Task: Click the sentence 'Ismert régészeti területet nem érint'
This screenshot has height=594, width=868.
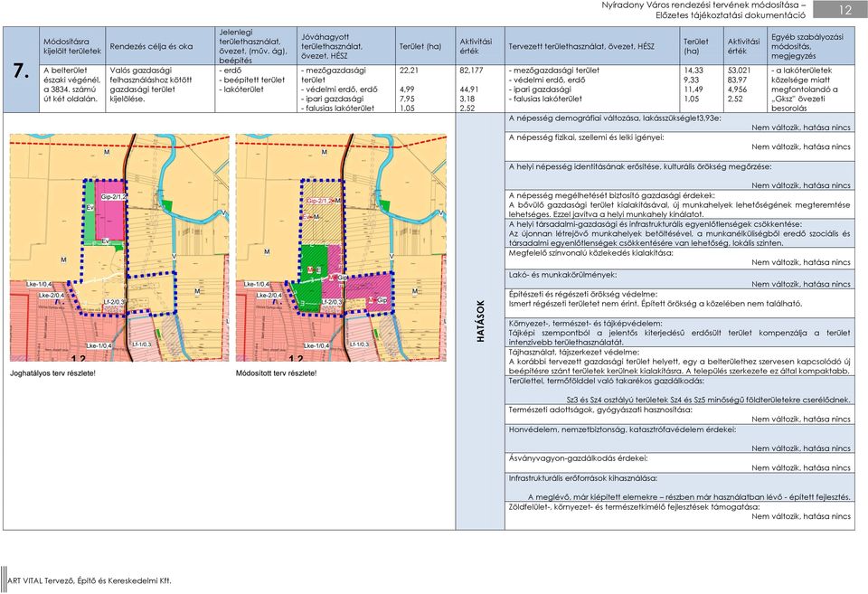Action: click(x=578, y=304)
